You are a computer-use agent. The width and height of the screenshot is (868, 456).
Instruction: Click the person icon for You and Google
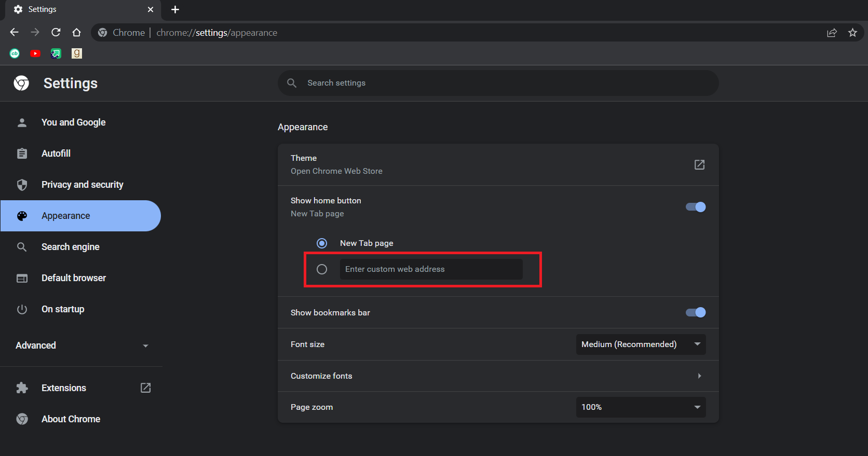[22, 122]
